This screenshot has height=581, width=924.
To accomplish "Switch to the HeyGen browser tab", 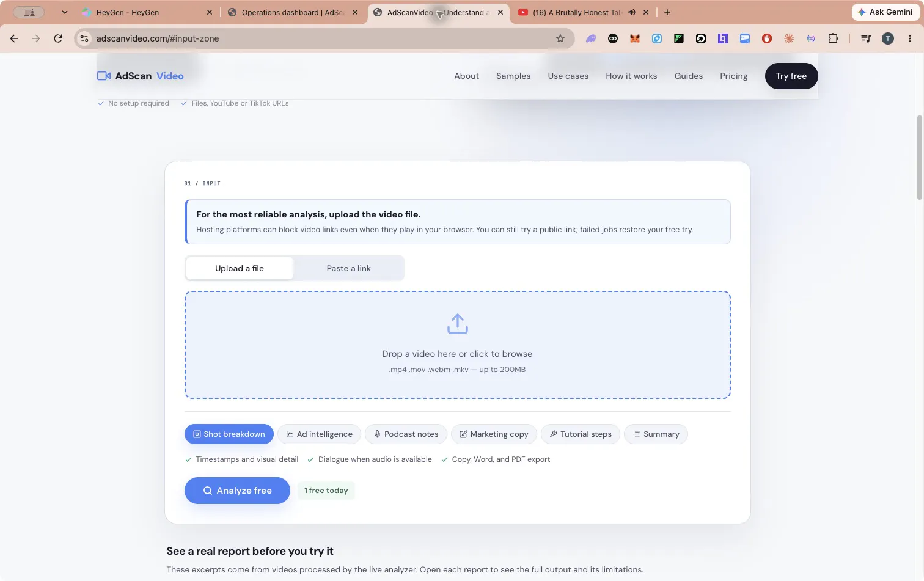I will (147, 12).
